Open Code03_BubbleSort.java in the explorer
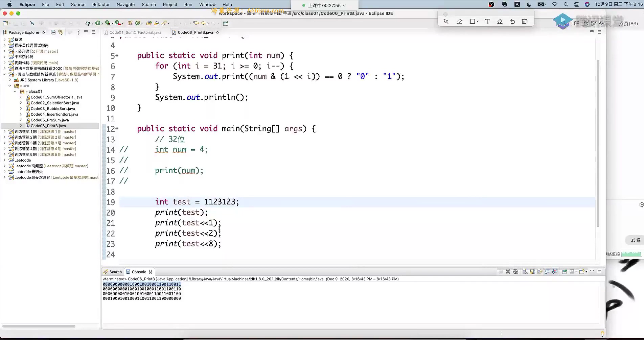The image size is (644, 340). click(x=53, y=108)
